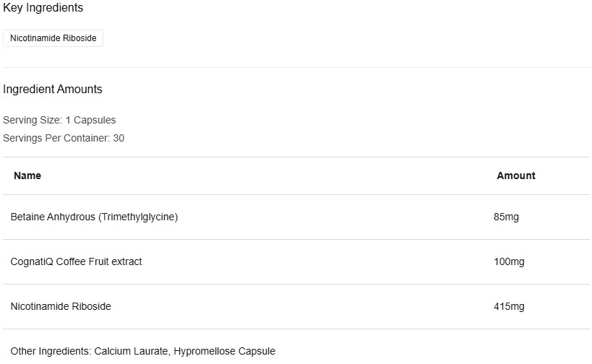Click the Amount column header
This screenshot has height=364, width=592.
click(x=516, y=175)
